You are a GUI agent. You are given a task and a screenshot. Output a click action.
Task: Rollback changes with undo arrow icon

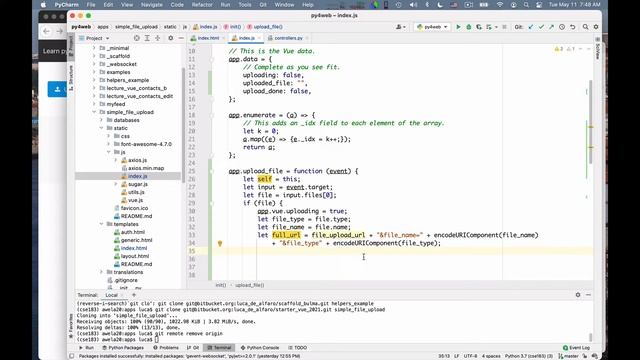point(573,27)
